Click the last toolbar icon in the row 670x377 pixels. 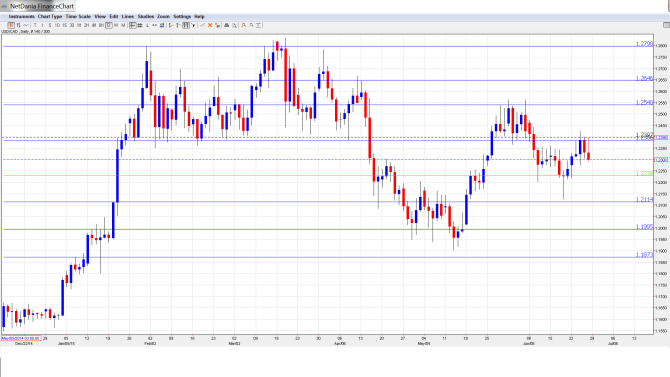click(258, 26)
